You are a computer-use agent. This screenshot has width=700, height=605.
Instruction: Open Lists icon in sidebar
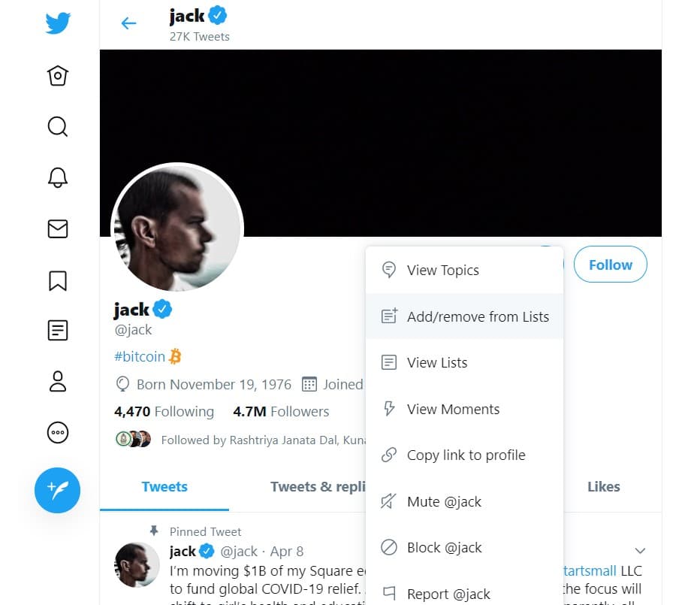[58, 330]
